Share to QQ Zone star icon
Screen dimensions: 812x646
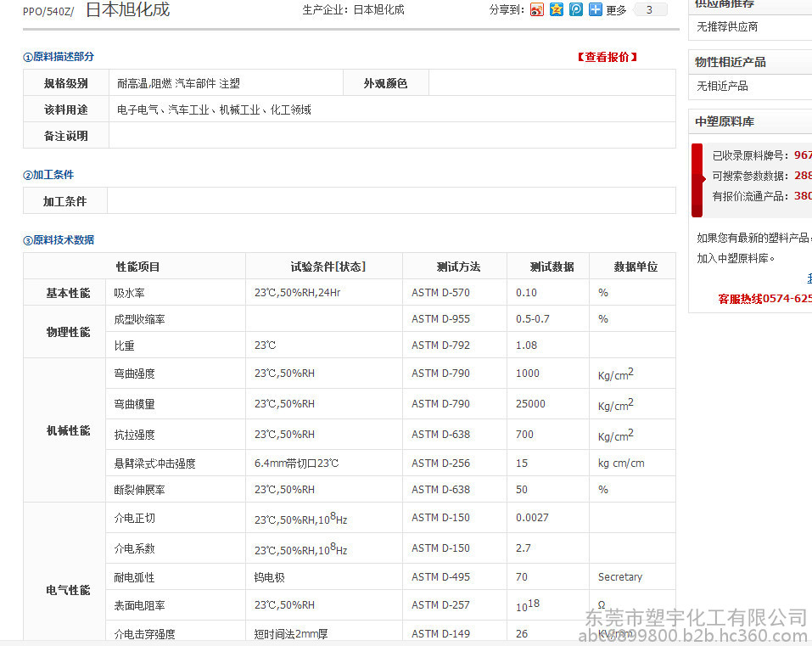coord(556,9)
